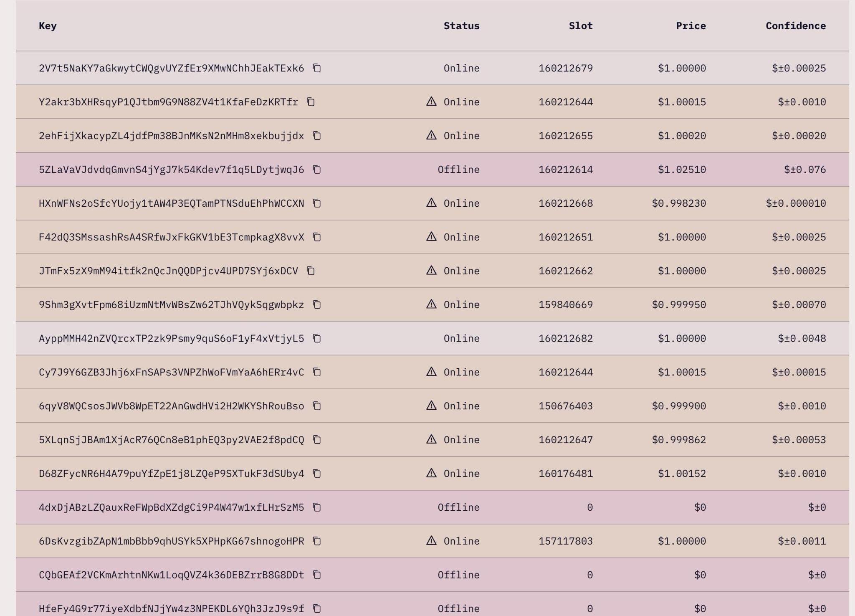This screenshot has height=616, width=855.
Task: Click the Confidence column header
Action: tap(795, 26)
